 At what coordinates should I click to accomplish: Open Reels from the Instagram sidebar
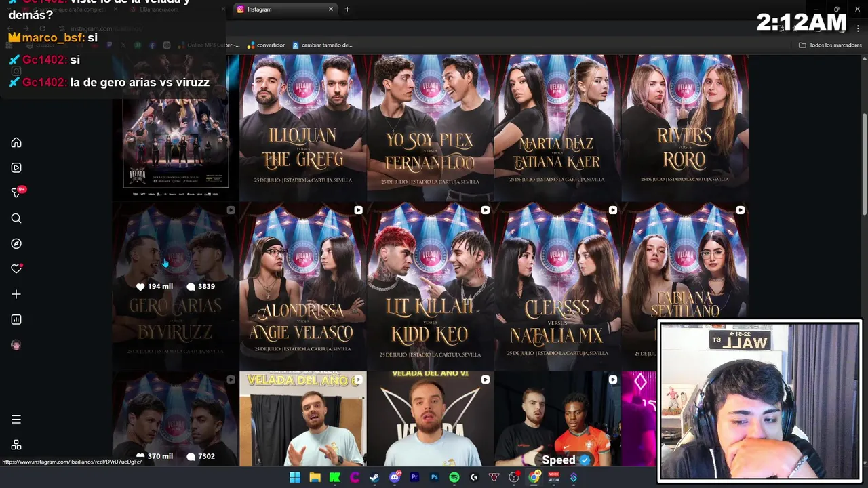(x=16, y=167)
